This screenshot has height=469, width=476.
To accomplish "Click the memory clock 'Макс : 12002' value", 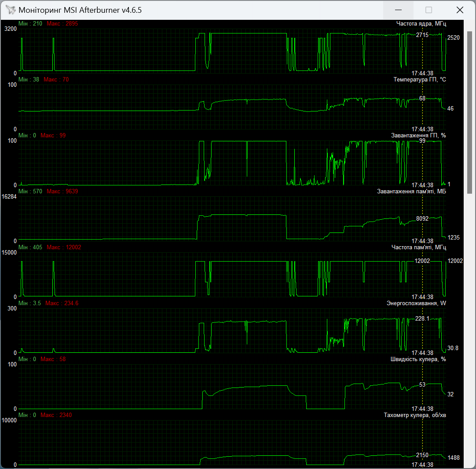I will [64, 247].
